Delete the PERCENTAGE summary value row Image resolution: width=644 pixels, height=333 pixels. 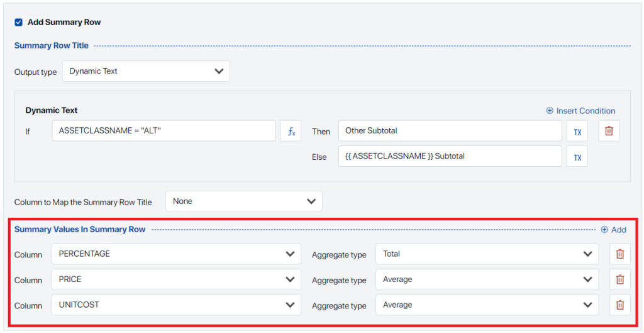click(x=619, y=254)
